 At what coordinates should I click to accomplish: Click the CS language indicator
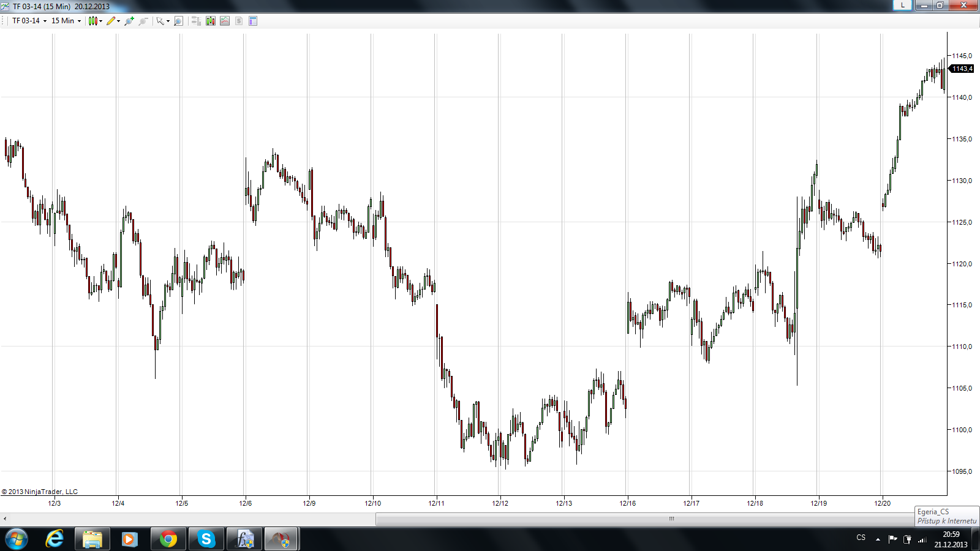pos(861,538)
